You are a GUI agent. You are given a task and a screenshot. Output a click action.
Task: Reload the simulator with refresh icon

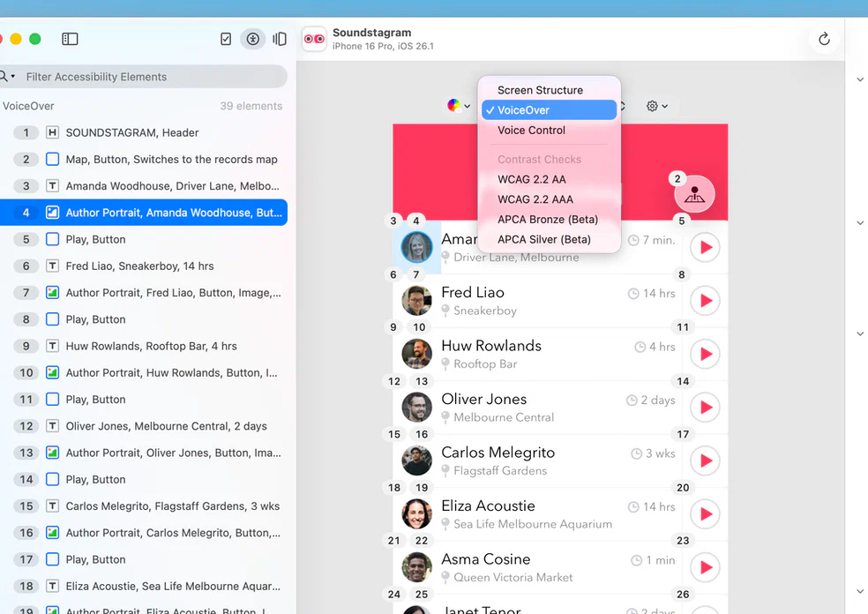tap(824, 39)
